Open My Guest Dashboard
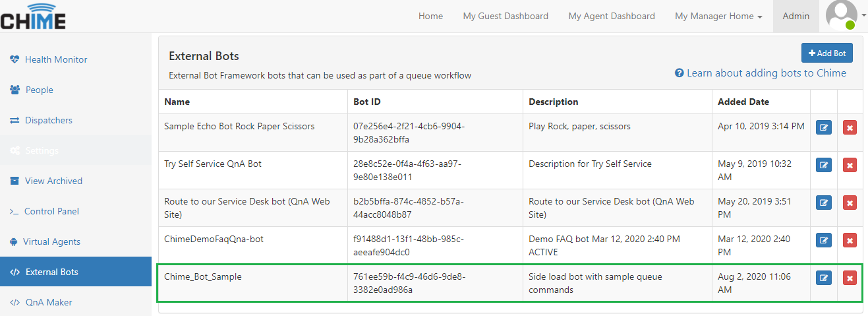Image resolution: width=868 pixels, height=316 pixels. pyautogui.click(x=506, y=16)
